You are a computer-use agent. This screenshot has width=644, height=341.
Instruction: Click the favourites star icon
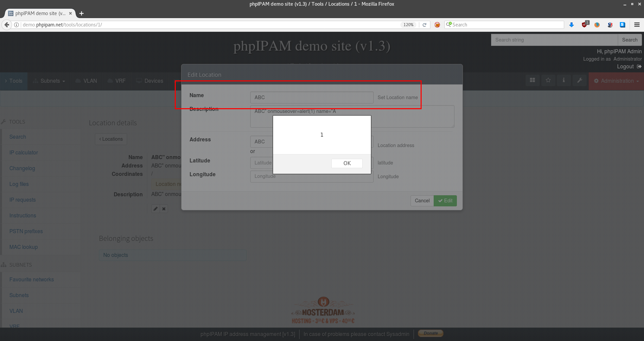[x=548, y=80]
